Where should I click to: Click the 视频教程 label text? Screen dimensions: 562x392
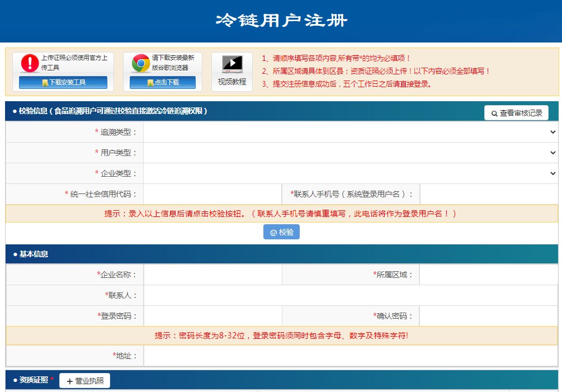pyautogui.click(x=232, y=82)
